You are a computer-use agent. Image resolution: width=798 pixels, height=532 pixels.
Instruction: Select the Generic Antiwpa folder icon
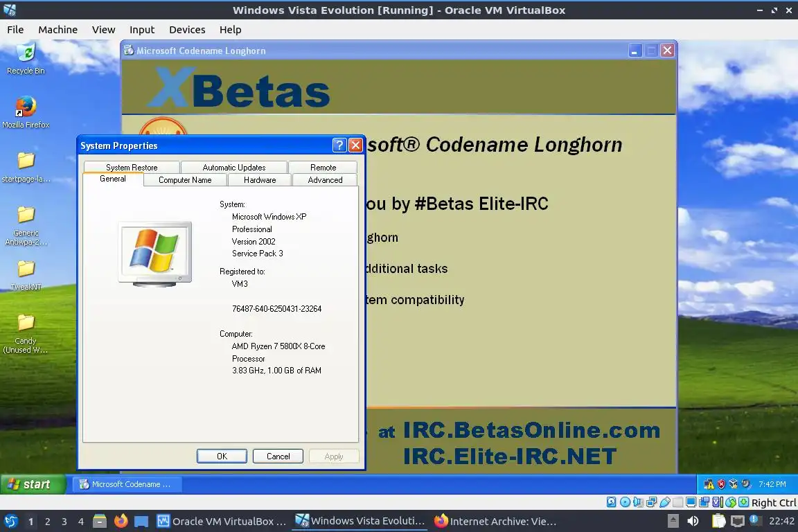(26, 226)
